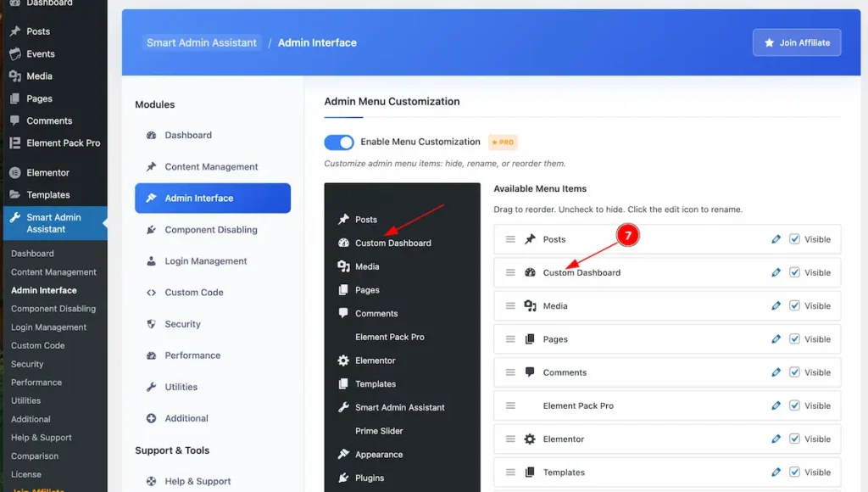The height and width of the screenshot is (492, 868).
Task: Click the star icon in Join Affiliate button
Action: point(769,42)
